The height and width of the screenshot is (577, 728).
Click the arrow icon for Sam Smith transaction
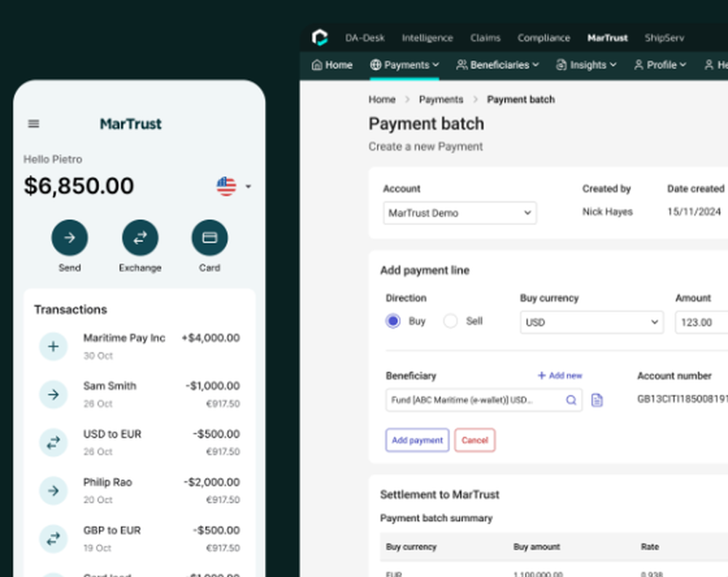tap(53, 394)
